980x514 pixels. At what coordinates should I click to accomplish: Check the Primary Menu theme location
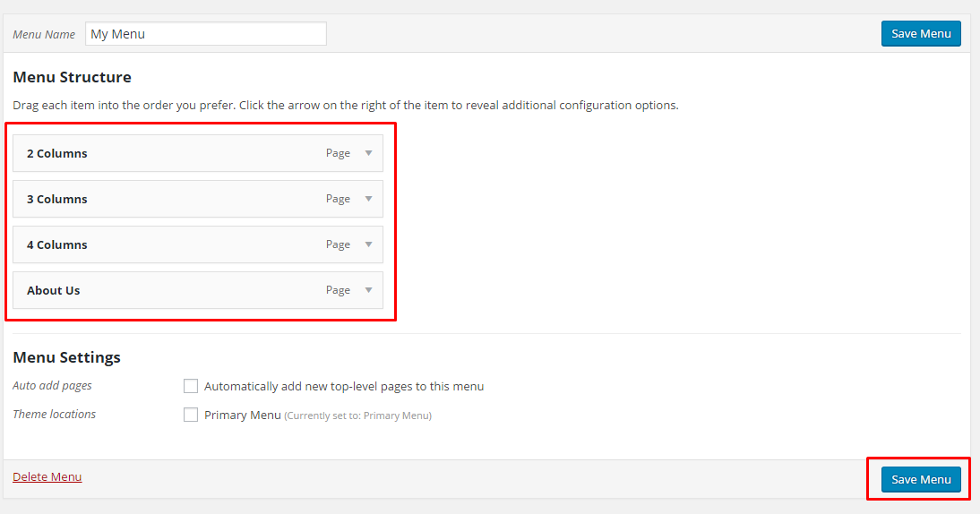pos(191,415)
